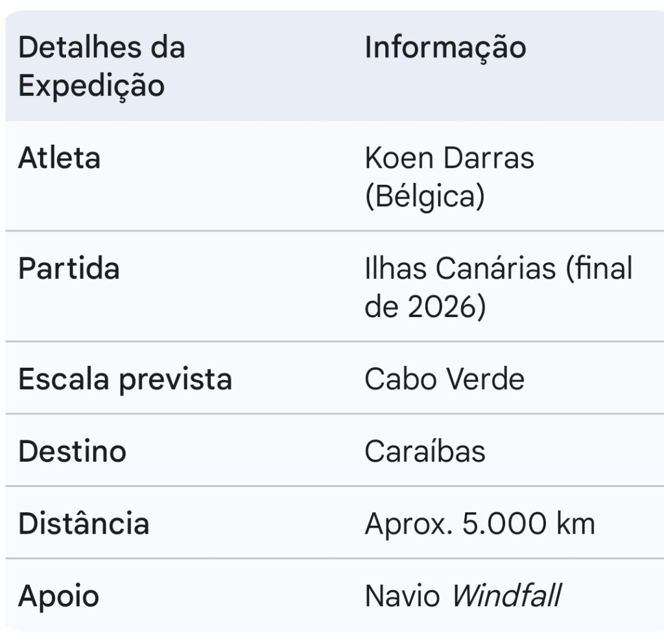
Task: Select the "Informação" column header
Action: coord(445,48)
